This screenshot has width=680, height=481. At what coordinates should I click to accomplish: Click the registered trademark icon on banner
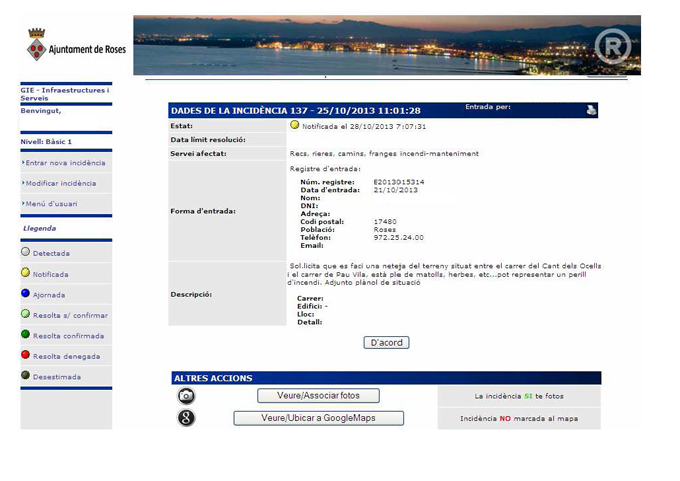pos(612,47)
